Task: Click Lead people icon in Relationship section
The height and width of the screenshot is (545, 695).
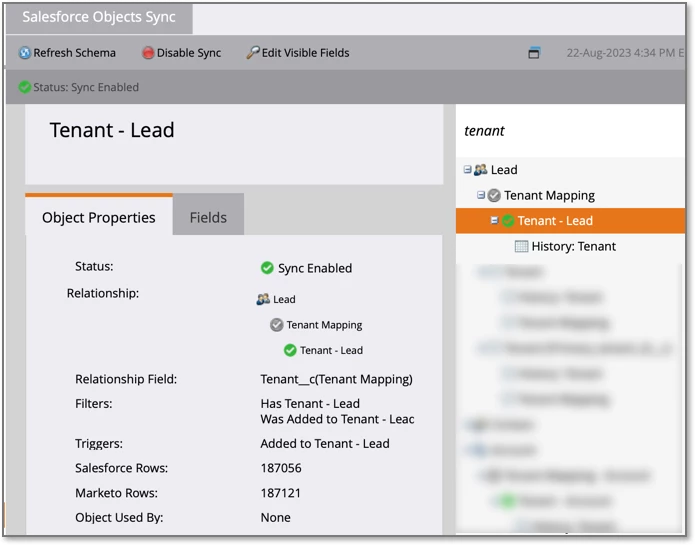Action: 263,300
